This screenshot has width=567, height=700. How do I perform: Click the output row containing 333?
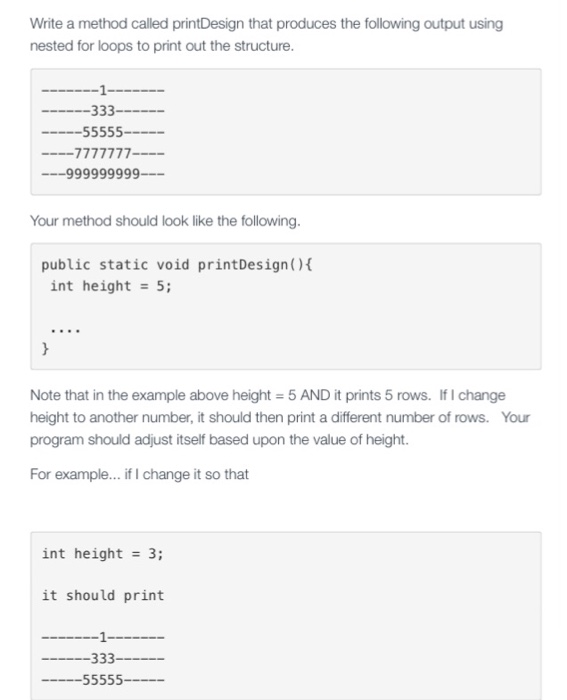point(103,110)
